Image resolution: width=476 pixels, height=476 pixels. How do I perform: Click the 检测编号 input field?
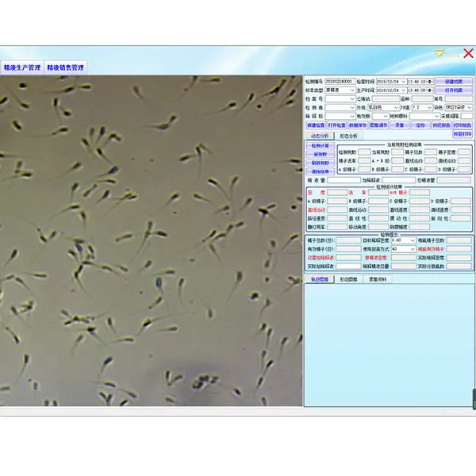coord(340,81)
